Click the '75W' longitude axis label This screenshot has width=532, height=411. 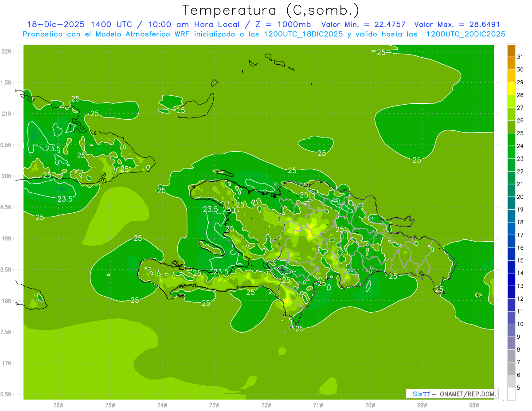[110, 405]
